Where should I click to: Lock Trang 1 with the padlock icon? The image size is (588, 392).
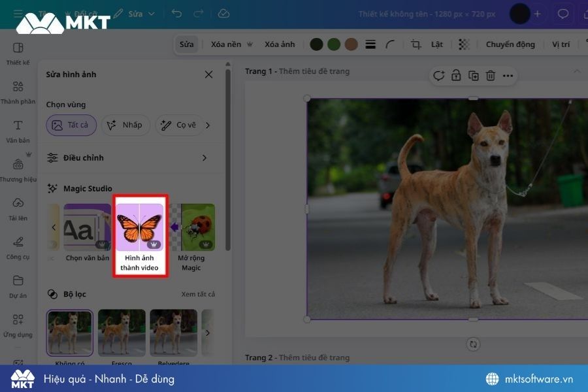tap(456, 75)
